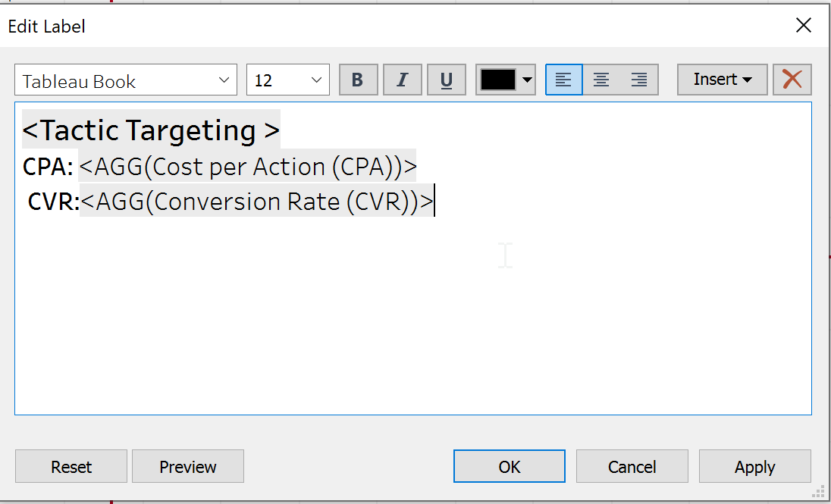Toggle underline formatting on label text
Screen dimensions: 831x504
[x=447, y=80]
